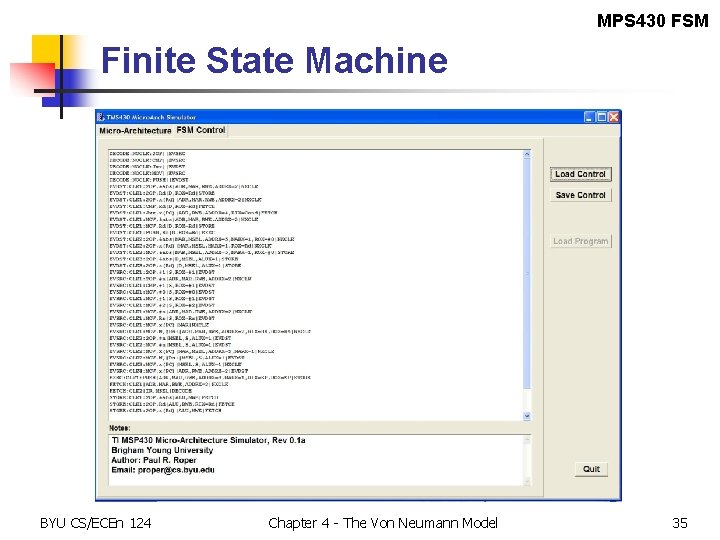The height and width of the screenshot is (540, 720).
Task: Switch to the Micro-Architecture tab
Action: coord(135,130)
